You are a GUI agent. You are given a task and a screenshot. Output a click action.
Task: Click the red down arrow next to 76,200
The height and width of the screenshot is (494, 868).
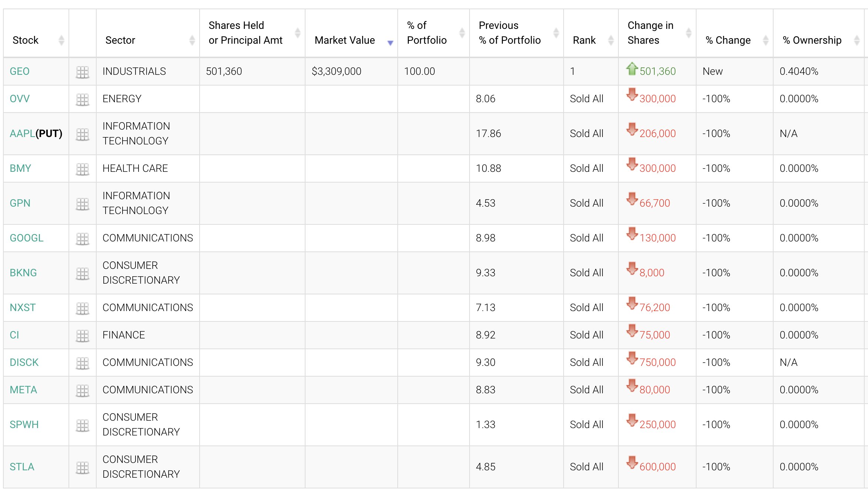(632, 303)
